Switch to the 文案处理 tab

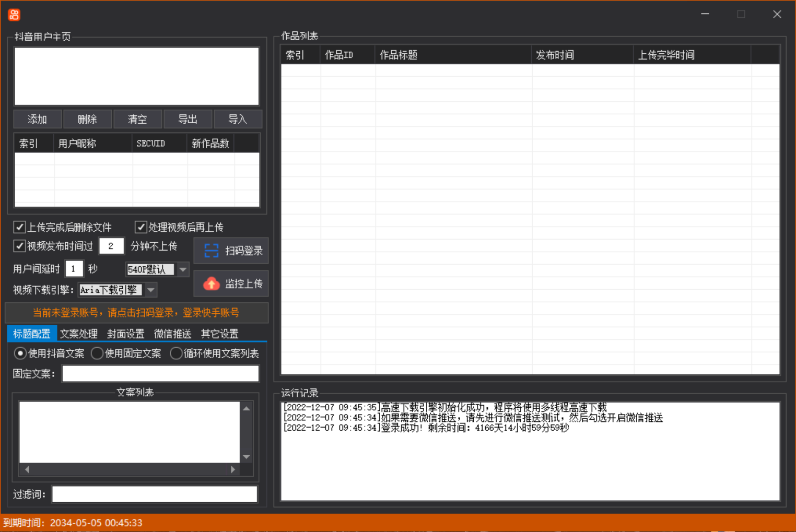78,334
